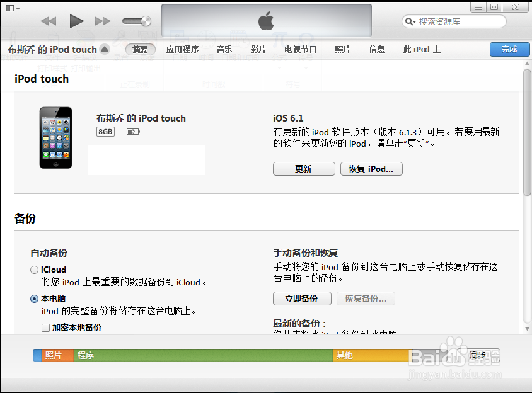
Task: Adjust the volume slider knob
Action: pyautogui.click(x=146, y=21)
